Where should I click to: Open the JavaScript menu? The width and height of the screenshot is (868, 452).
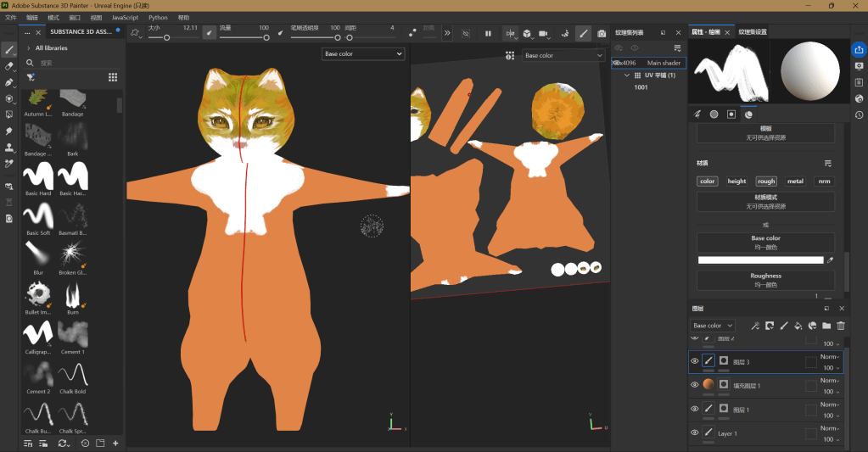(x=125, y=17)
